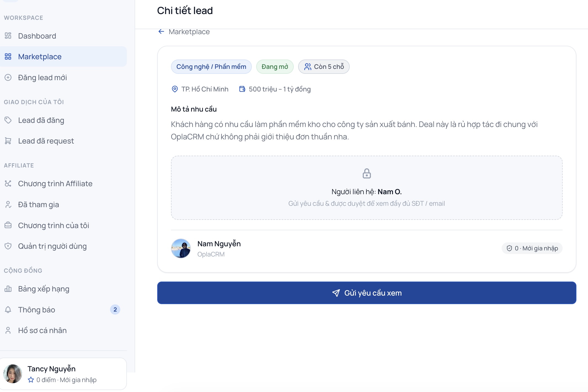Click the tag icon next to Lead đã đăng
588x392 pixels.
[8, 120]
